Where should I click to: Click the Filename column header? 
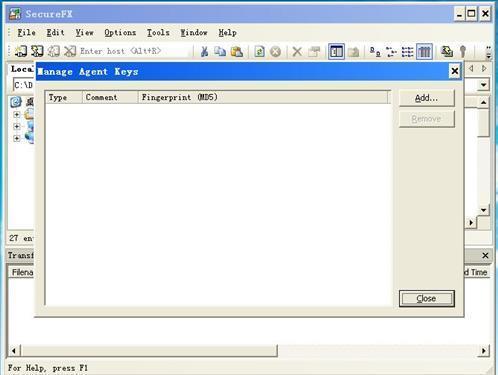[22, 272]
